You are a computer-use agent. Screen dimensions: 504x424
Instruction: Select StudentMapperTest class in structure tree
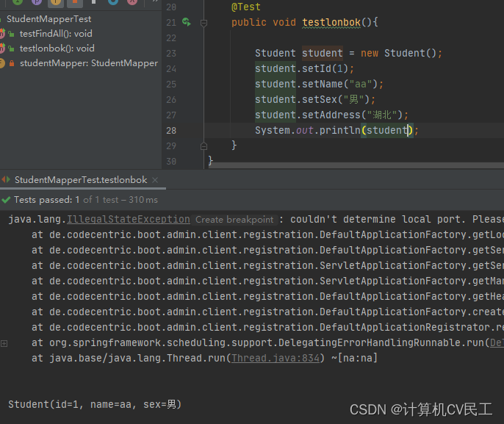pos(48,19)
